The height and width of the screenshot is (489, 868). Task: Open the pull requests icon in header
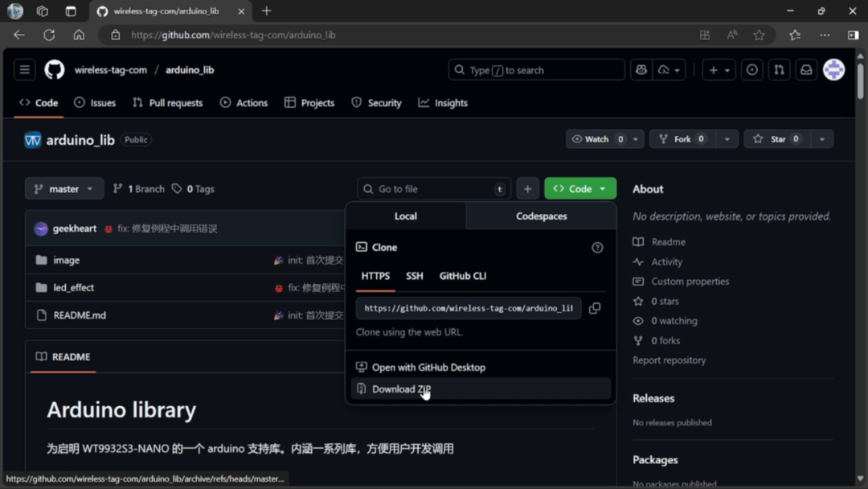coord(779,70)
